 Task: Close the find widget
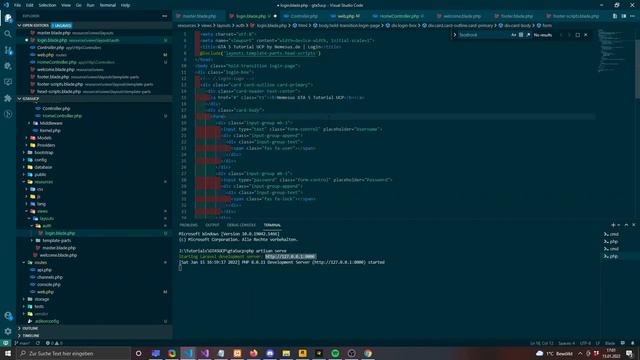(x=586, y=35)
